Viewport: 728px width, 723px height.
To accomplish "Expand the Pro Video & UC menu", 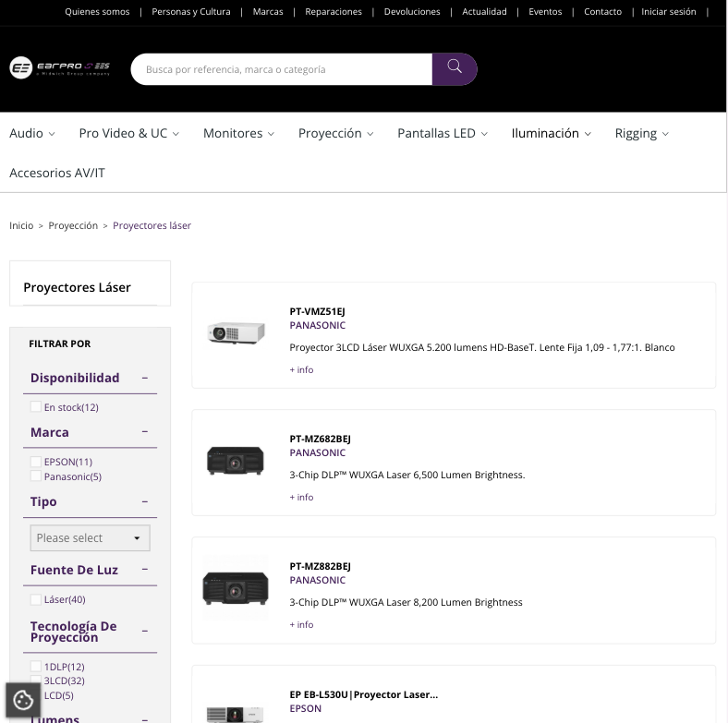I will [x=129, y=133].
